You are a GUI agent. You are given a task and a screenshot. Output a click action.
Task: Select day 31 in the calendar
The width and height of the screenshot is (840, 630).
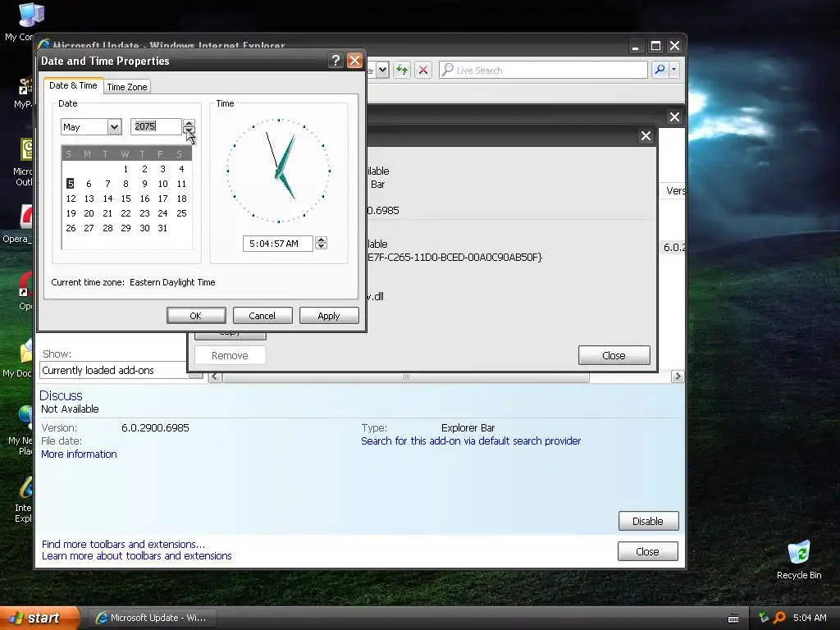(x=162, y=228)
